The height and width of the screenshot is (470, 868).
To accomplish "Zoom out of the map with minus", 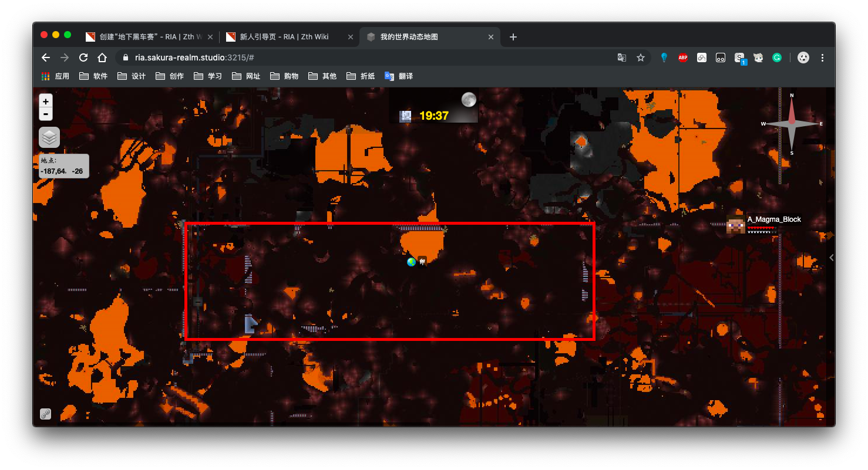I will pos(46,114).
